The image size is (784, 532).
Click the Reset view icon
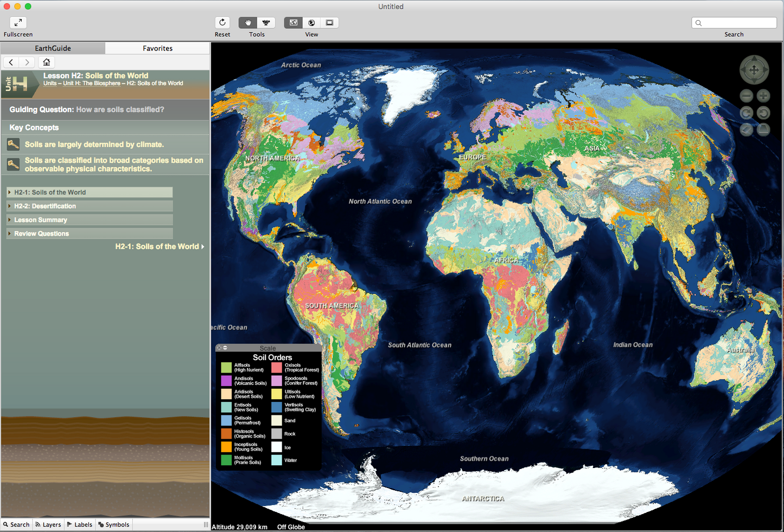pyautogui.click(x=222, y=23)
